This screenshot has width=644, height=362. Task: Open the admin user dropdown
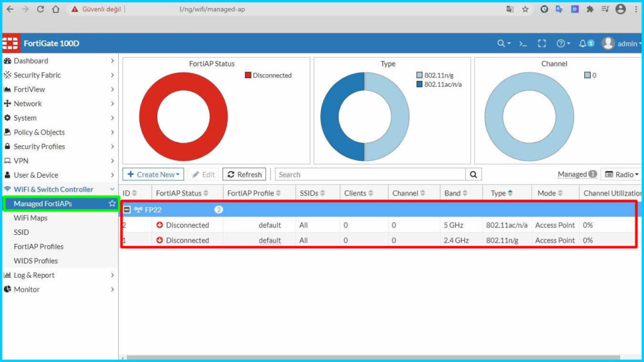pos(629,43)
